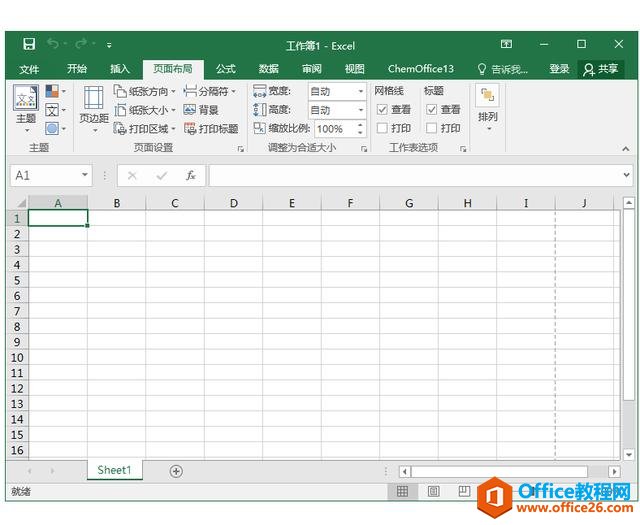
Task: Open the 主题 (Themes) gallery button
Action: 26,108
